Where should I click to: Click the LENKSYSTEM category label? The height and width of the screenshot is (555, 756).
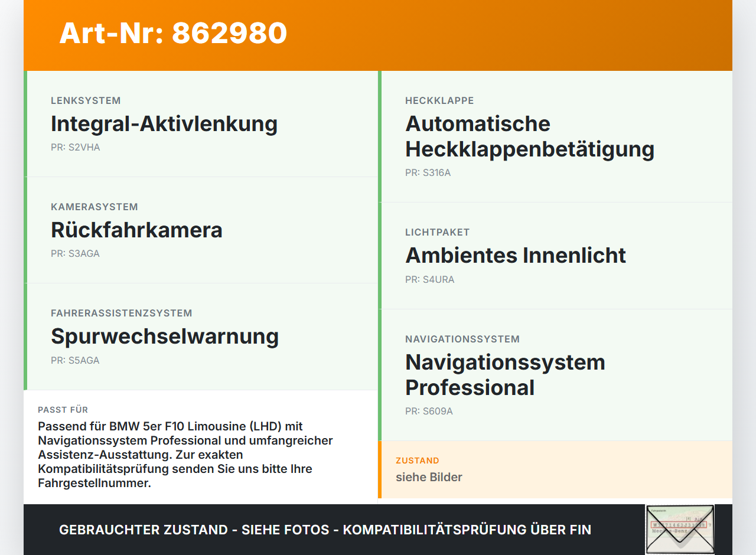[x=86, y=100]
